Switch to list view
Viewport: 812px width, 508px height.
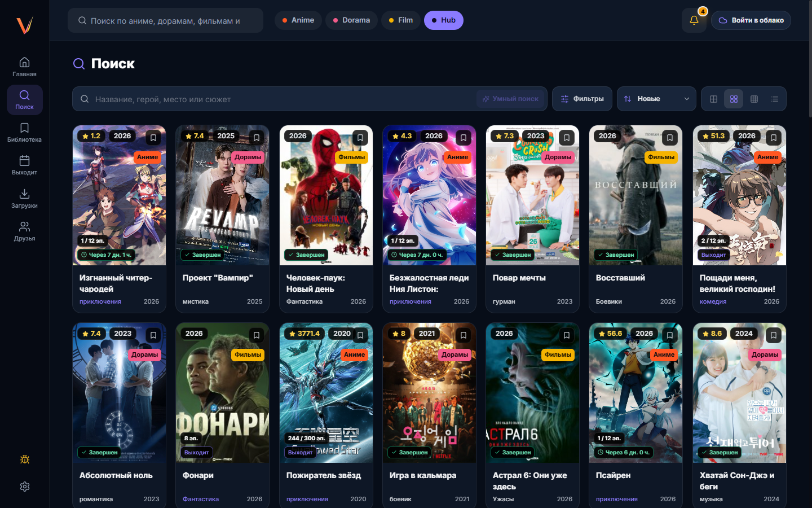tap(774, 99)
